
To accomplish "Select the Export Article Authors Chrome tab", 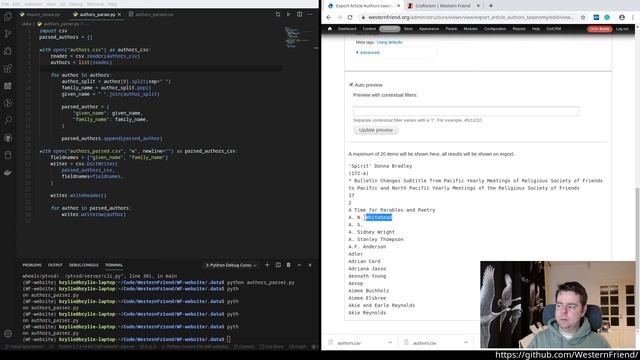I will point(365,6).
